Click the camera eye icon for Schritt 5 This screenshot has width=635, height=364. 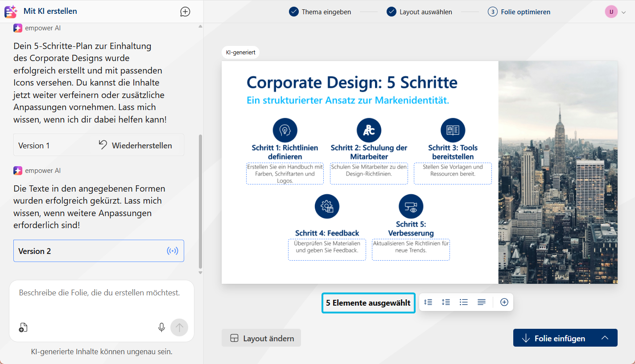coord(411,206)
